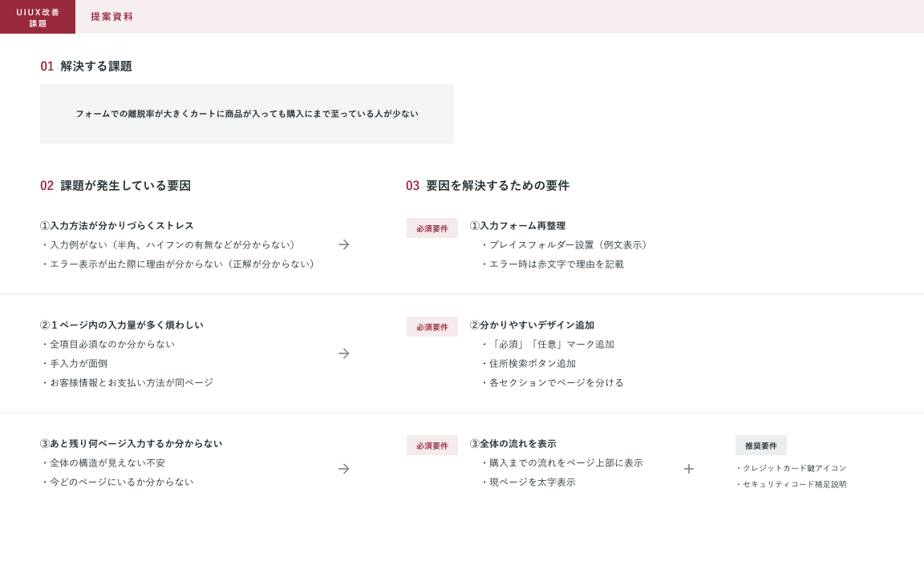This screenshot has width=924, height=561.
Task: Click the 必須要件 badge beside ②分かりやすいデザイン追加
Action: tap(432, 327)
